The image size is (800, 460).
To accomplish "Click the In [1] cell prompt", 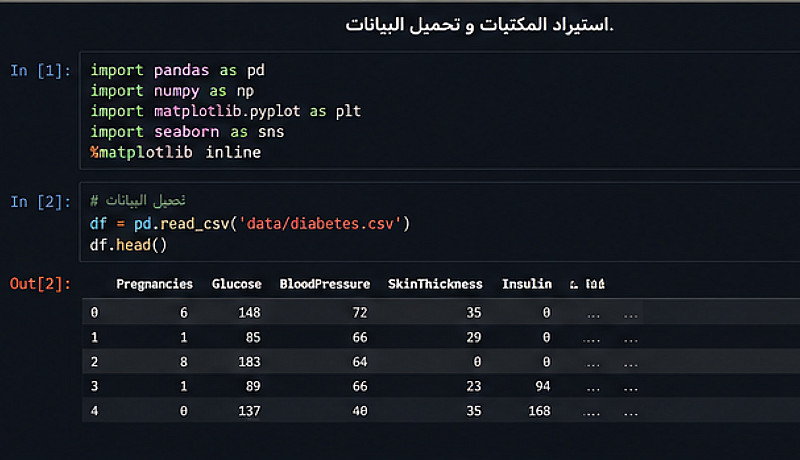I will click(40, 71).
